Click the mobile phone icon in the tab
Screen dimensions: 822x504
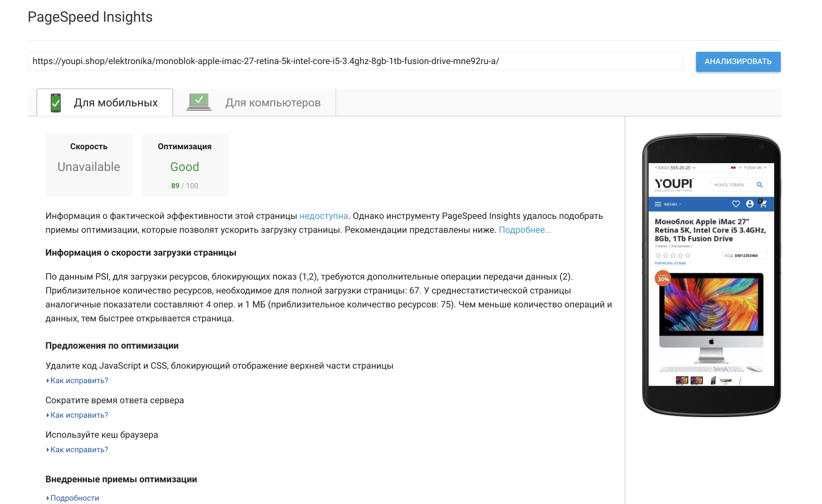point(56,102)
